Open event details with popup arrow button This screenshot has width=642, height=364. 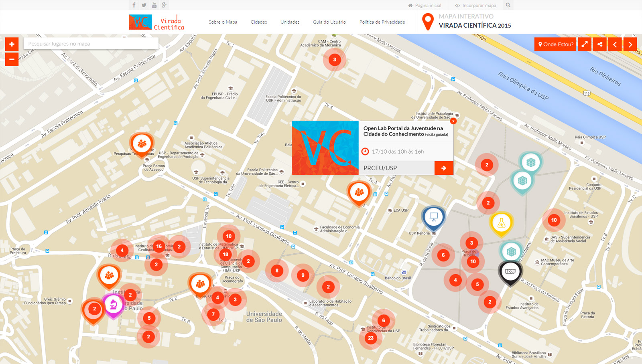[444, 168]
